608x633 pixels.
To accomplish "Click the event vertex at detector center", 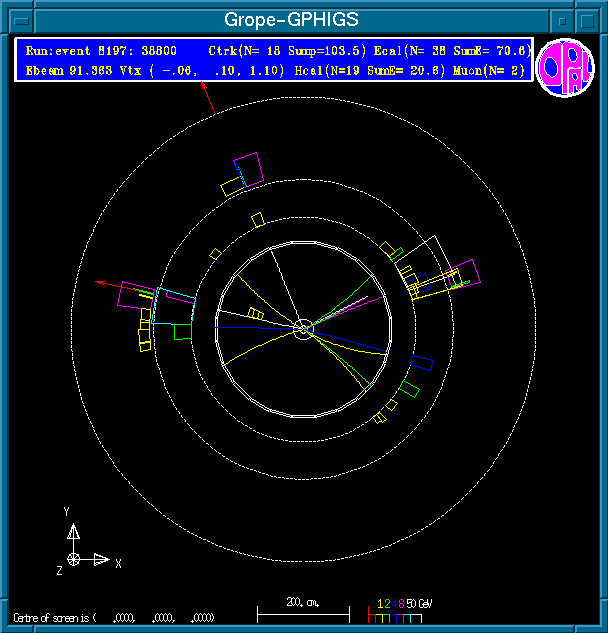I will point(303,327).
